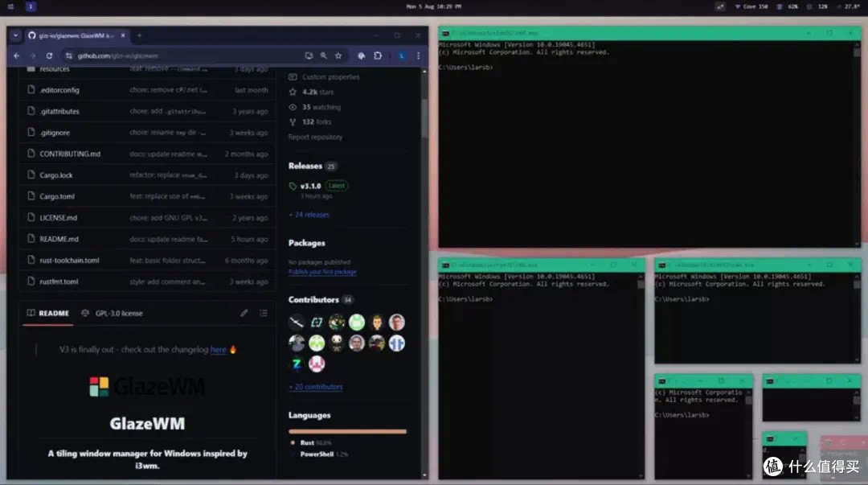Viewport: 868px width, 485px height.
Task: Expand the tab search dropdown arrow
Action: tap(15, 35)
